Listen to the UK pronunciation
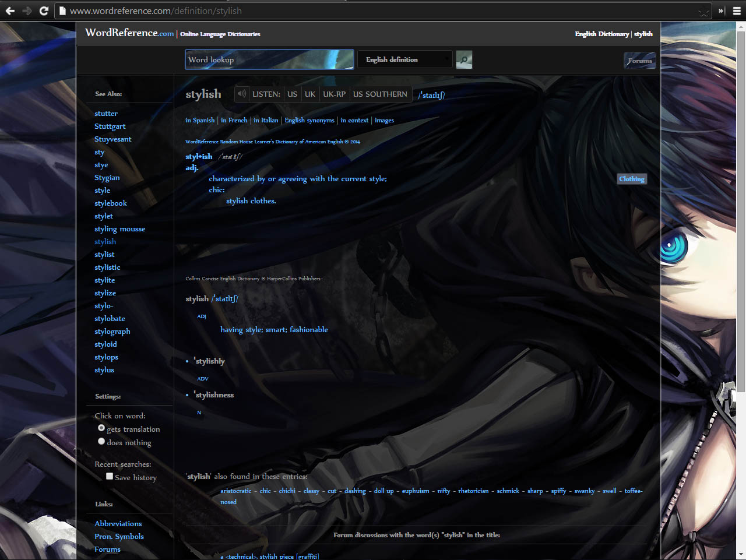The width and height of the screenshot is (746, 560). [x=310, y=94]
